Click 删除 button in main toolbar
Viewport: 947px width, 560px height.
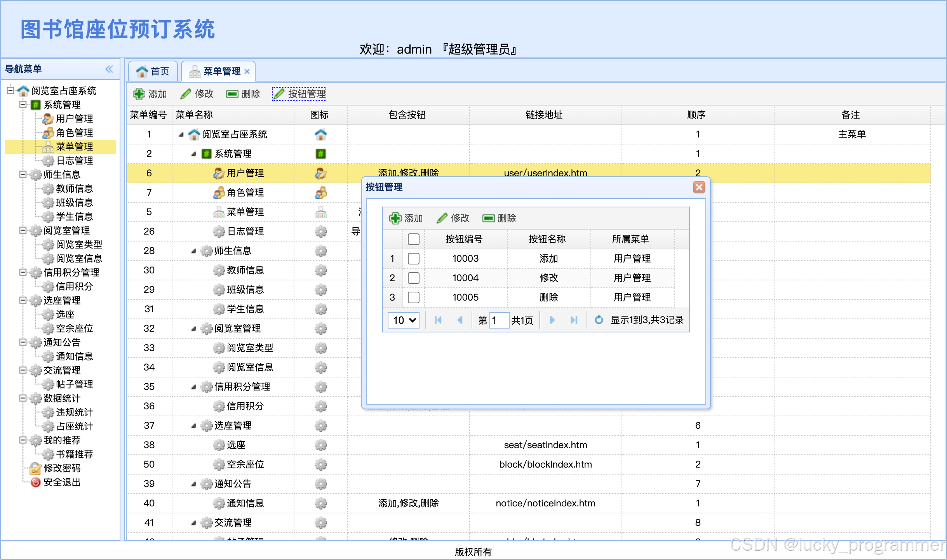(243, 94)
